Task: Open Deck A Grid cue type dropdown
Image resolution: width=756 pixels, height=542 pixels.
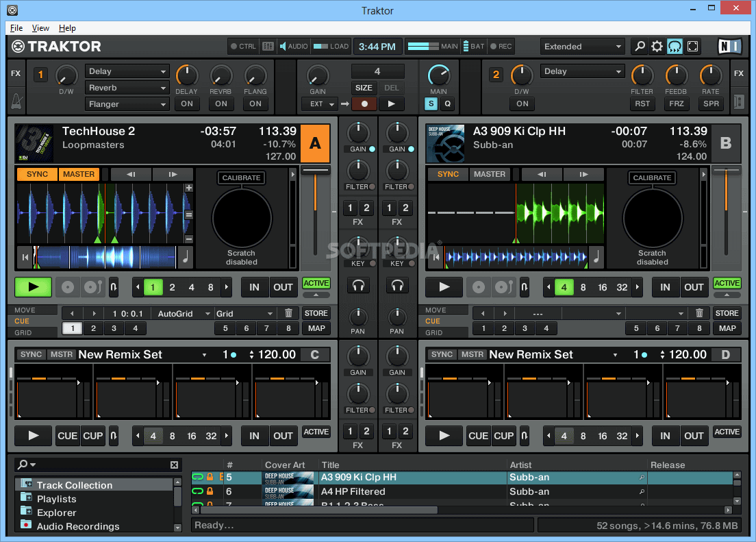Action: pyautogui.click(x=244, y=314)
